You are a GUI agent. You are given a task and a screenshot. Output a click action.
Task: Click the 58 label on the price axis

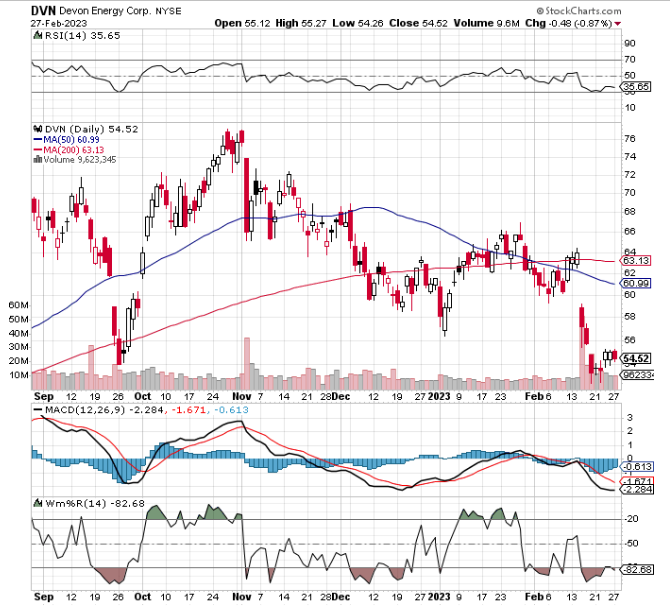click(629, 317)
